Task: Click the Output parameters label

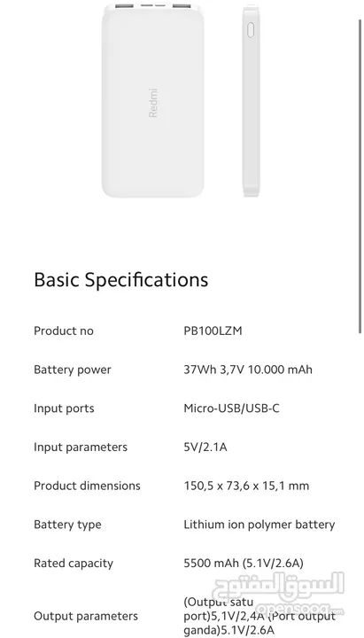Action: [x=86, y=616]
